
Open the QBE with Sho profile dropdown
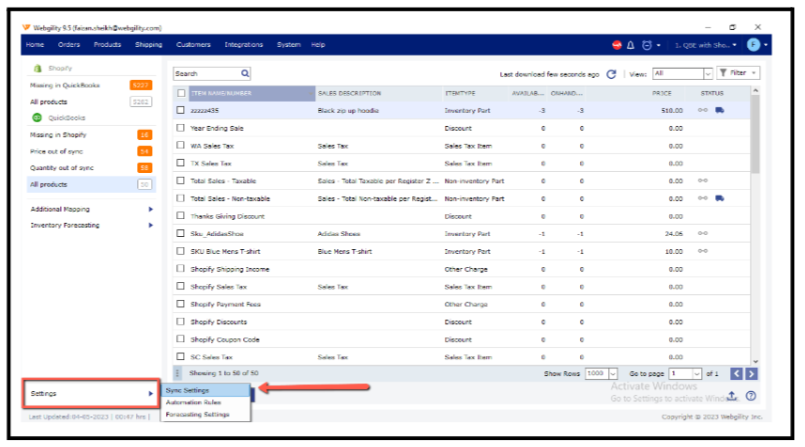(705, 45)
